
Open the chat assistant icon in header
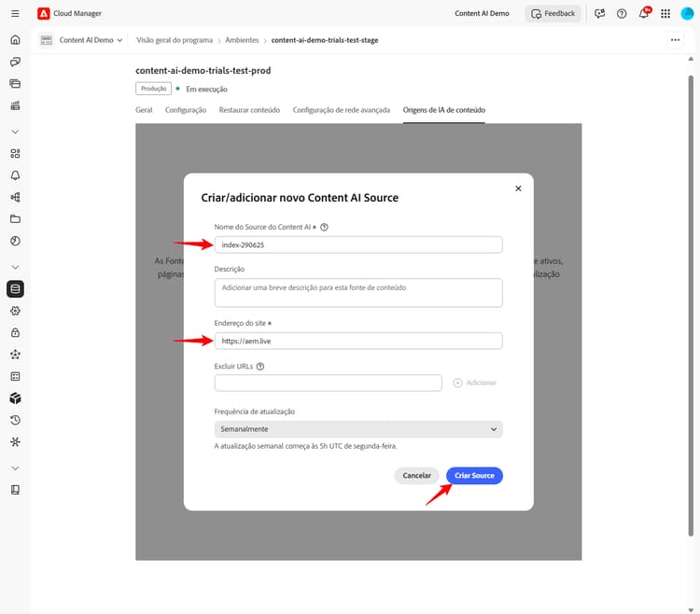(599, 13)
